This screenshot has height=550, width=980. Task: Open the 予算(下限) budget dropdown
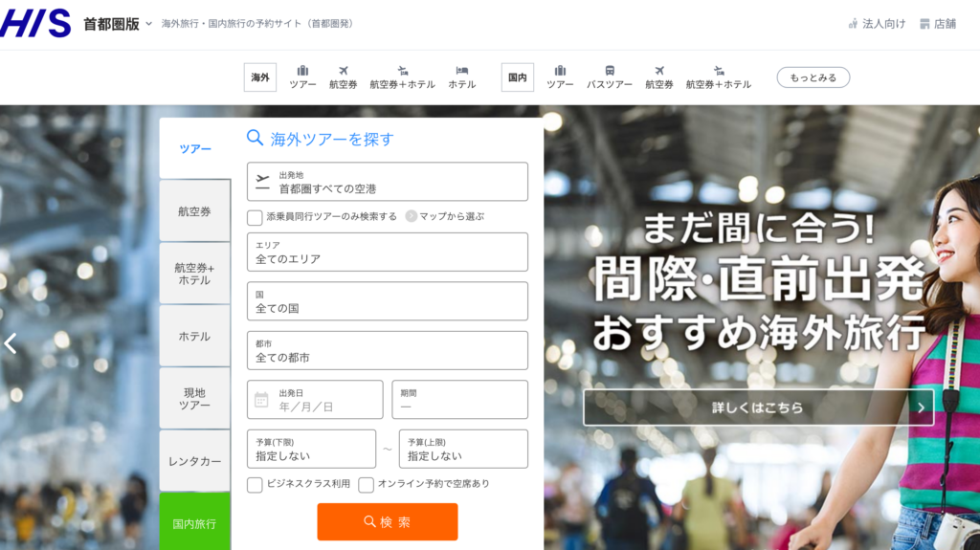(x=311, y=449)
